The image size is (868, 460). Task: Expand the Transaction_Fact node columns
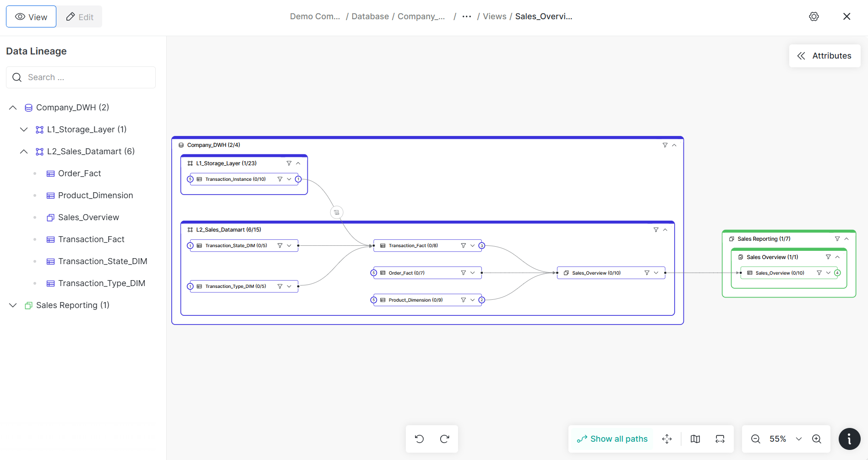pyautogui.click(x=473, y=246)
